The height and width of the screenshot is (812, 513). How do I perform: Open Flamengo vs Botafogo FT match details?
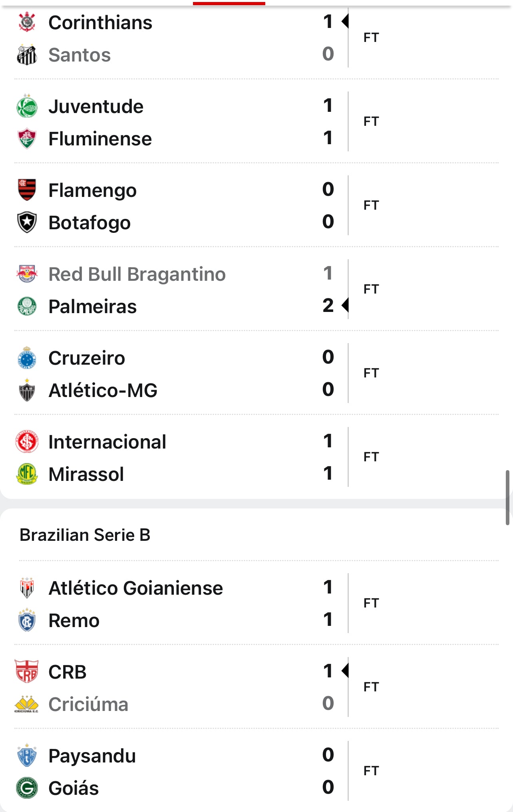coord(256,206)
